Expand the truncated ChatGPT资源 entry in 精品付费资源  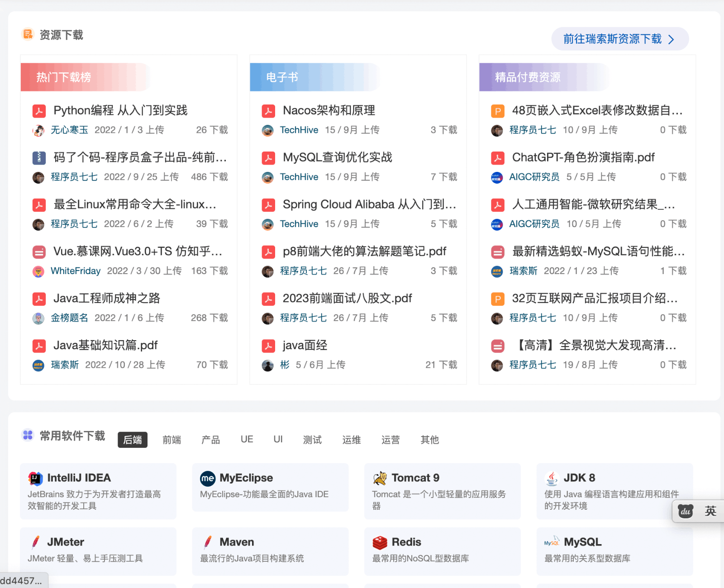click(583, 157)
